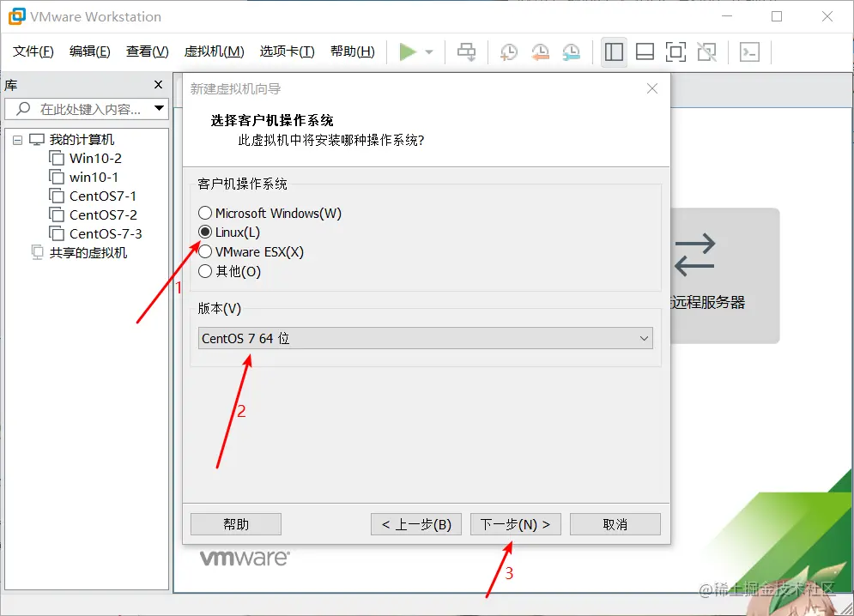Select the Linux(L) radio button

click(205, 232)
